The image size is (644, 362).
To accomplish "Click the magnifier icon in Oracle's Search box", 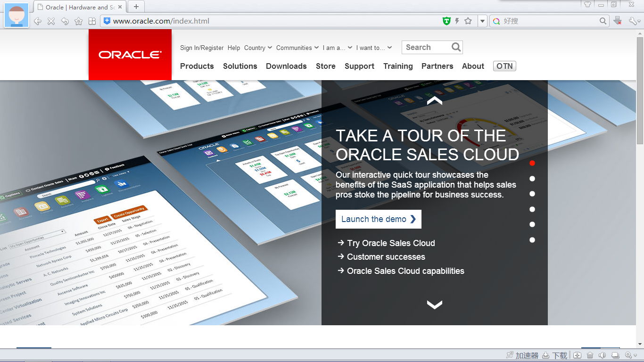I will click(456, 47).
